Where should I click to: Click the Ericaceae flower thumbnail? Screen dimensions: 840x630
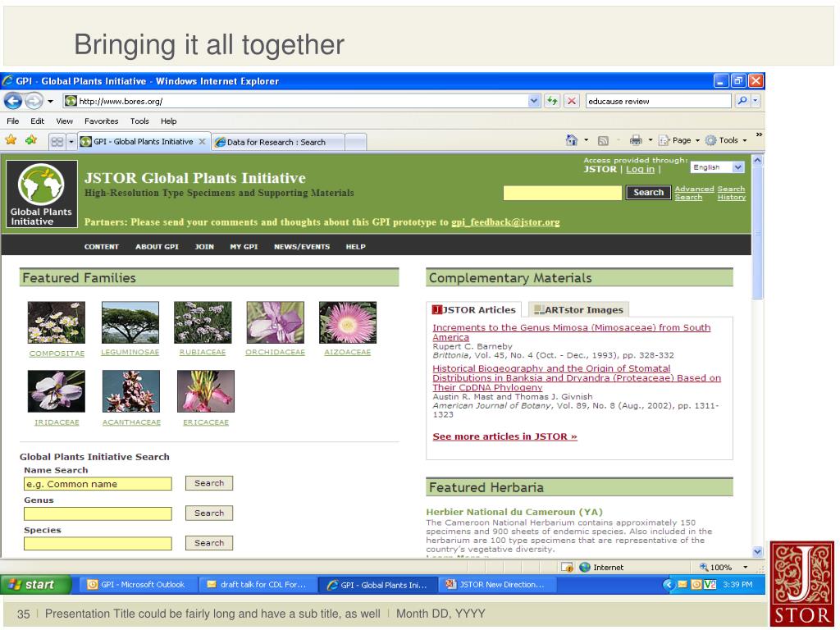click(206, 391)
